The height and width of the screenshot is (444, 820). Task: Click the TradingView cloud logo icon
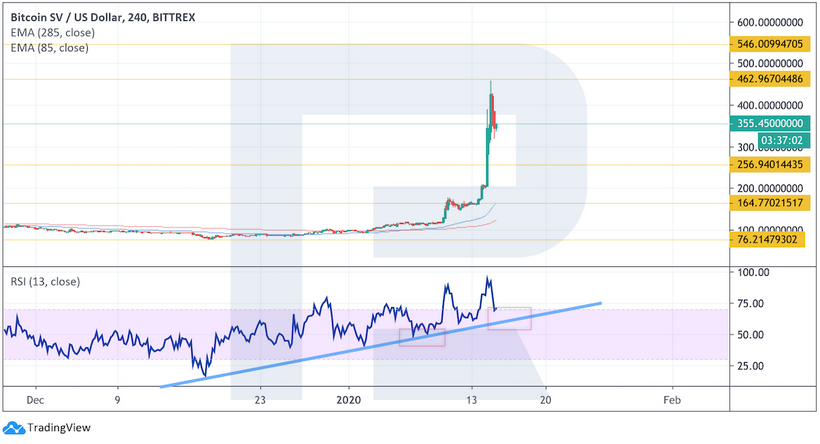pos(14,427)
